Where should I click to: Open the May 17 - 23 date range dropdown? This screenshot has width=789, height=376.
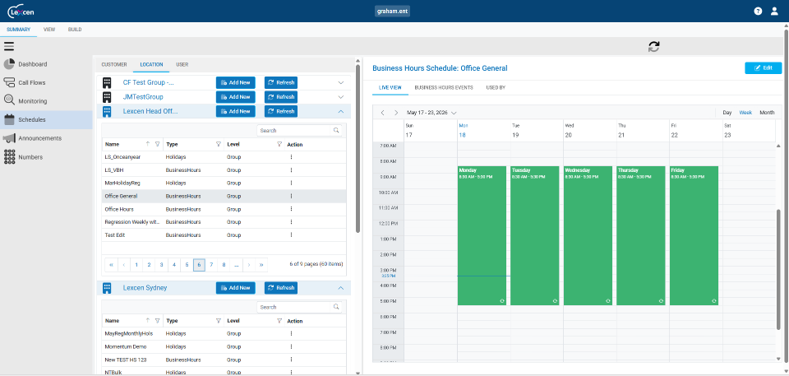432,113
